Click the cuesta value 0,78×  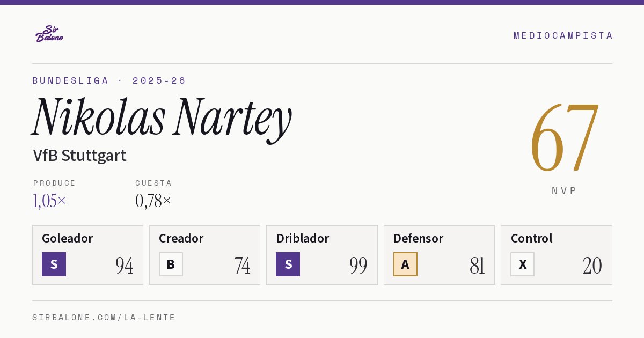click(x=153, y=201)
